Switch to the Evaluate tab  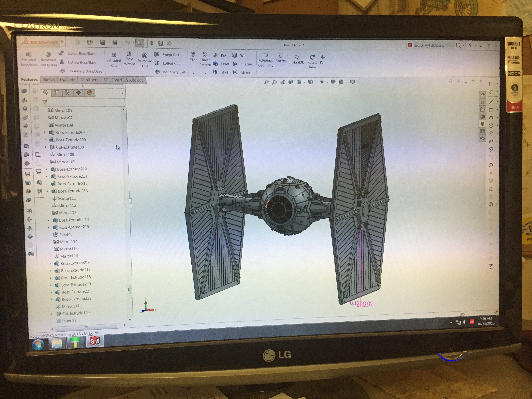[x=68, y=80]
